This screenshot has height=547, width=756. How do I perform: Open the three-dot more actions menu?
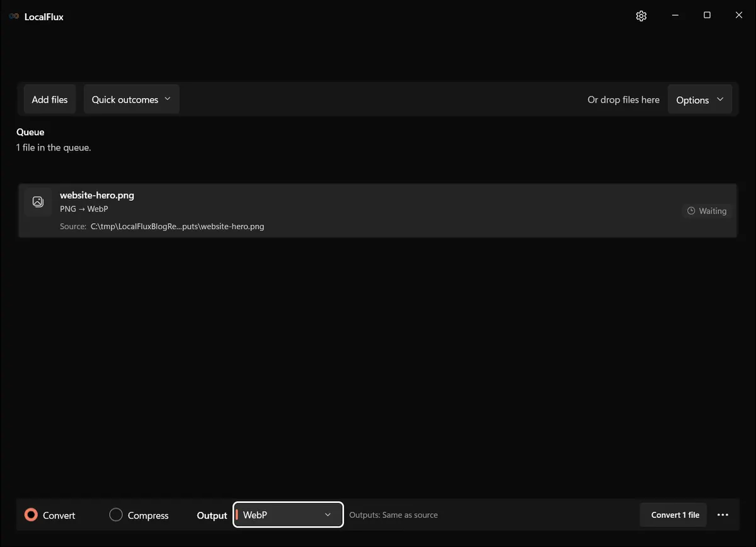pyautogui.click(x=723, y=515)
